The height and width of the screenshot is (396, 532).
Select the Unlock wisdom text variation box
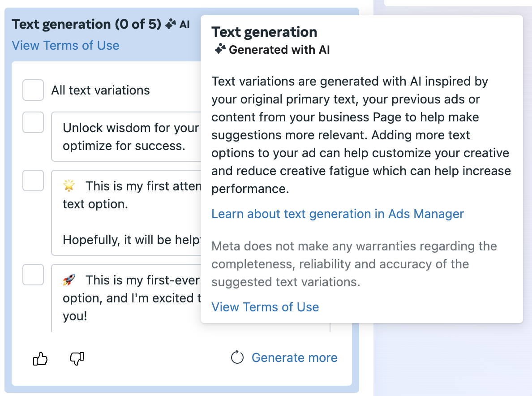[126, 137]
